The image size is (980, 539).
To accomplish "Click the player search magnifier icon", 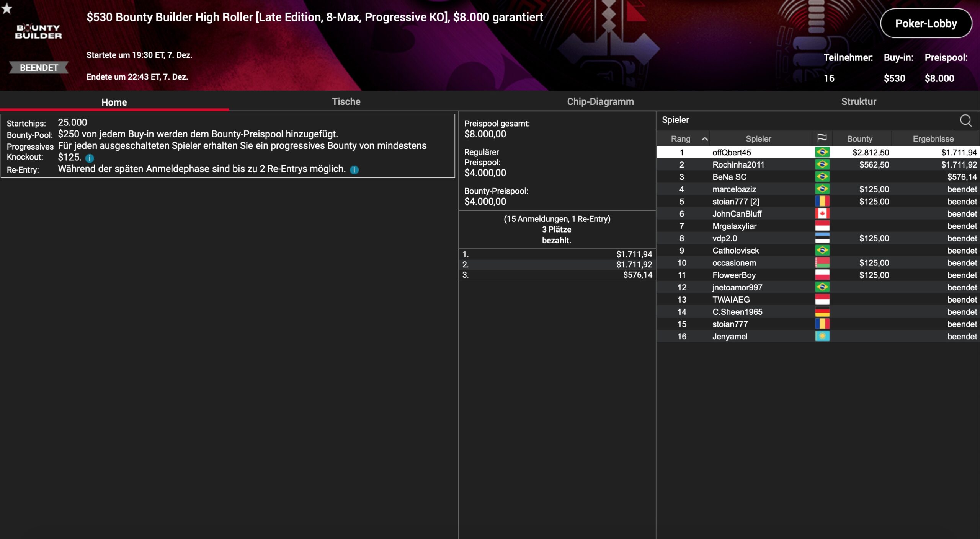I will pyautogui.click(x=965, y=121).
